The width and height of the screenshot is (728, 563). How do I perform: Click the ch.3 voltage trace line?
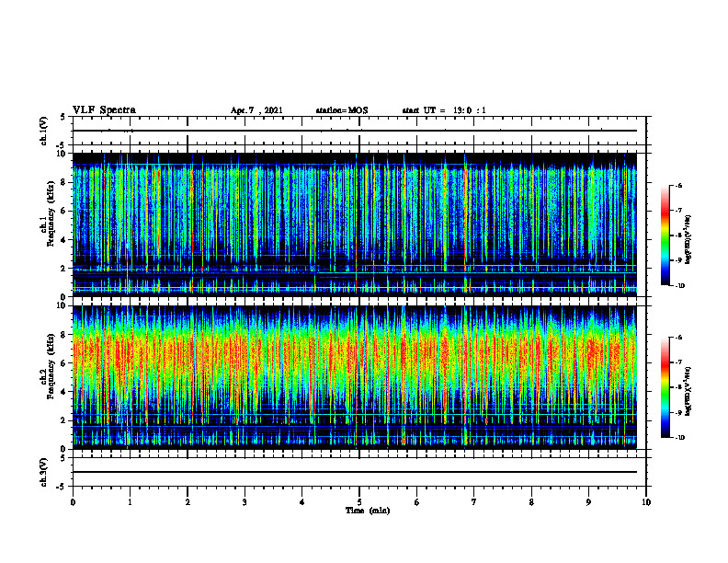354,472
